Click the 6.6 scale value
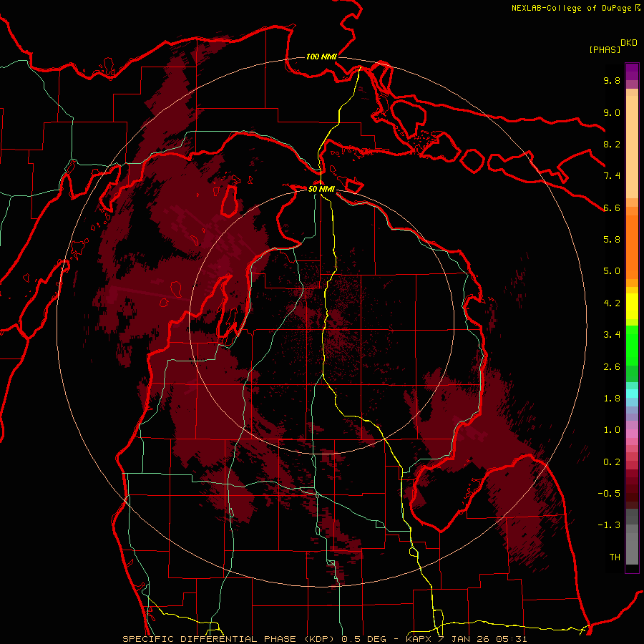 [612, 208]
